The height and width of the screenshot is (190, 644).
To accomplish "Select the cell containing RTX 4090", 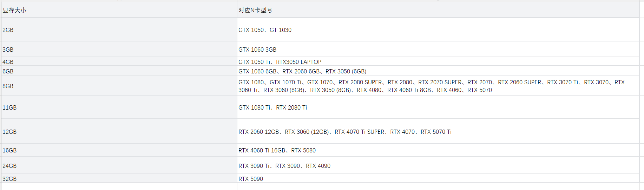I will (438, 165).
